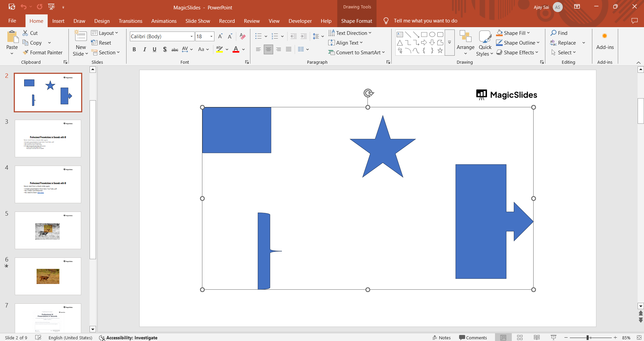
Task: Click the Notes button in the status bar
Action: (441, 338)
